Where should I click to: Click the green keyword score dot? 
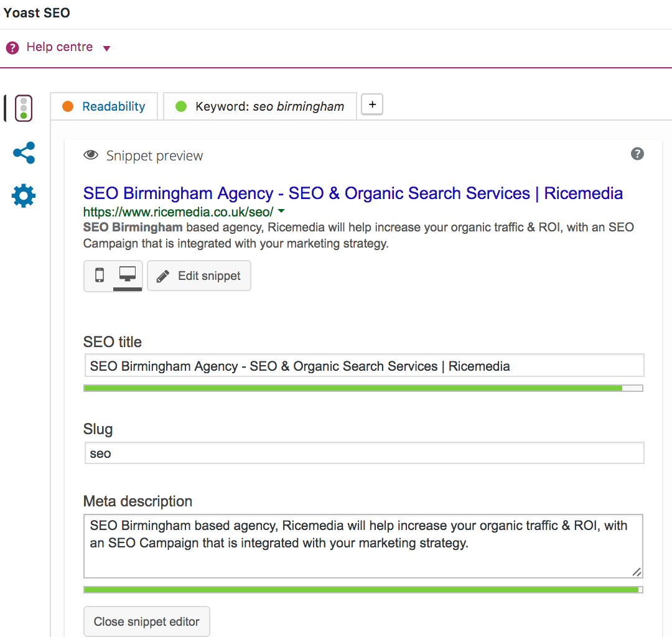click(181, 106)
